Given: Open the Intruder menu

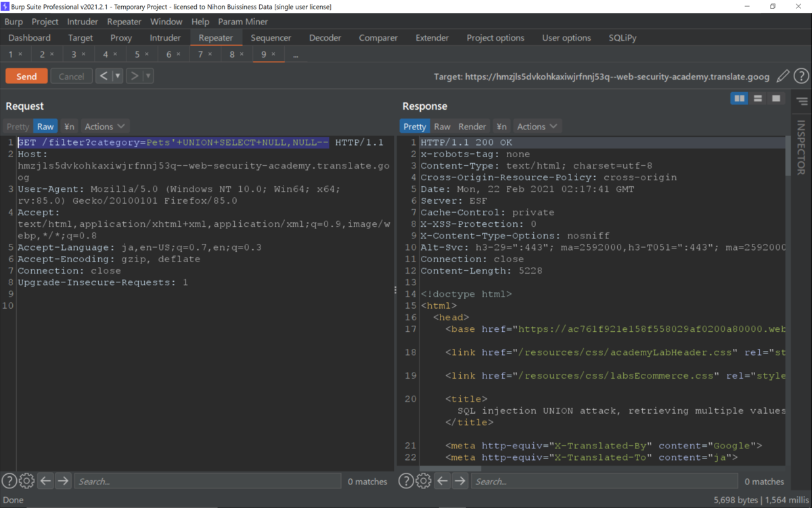Looking at the screenshot, I should click(x=83, y=22).
